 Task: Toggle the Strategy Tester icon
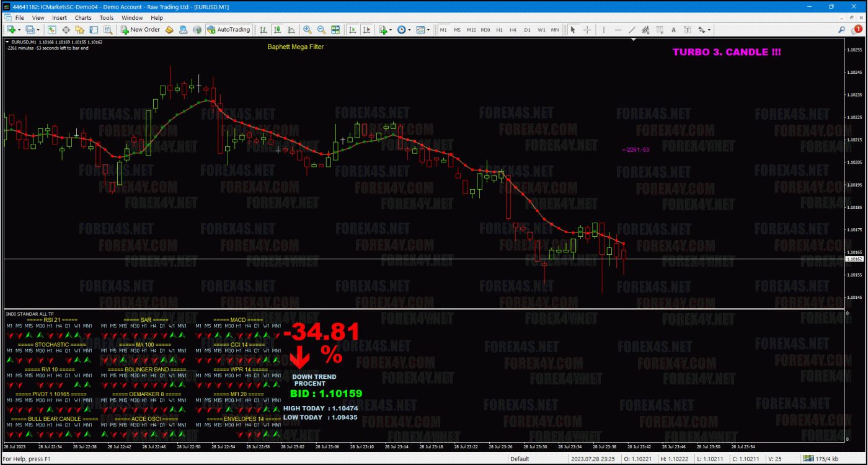(108, 30)
